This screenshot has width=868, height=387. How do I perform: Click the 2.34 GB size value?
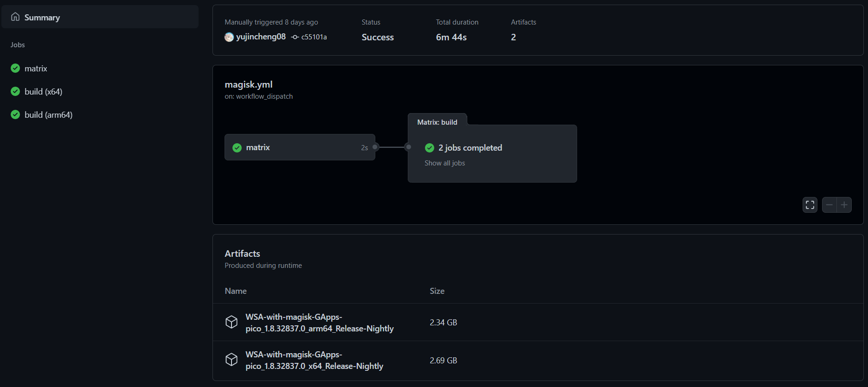point(444,323)
